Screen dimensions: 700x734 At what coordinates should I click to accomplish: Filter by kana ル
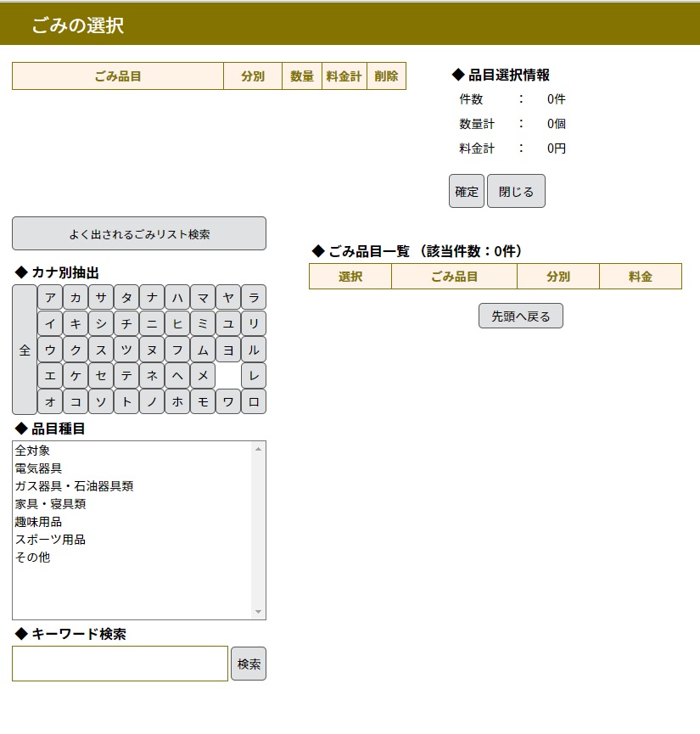(254, 350)
